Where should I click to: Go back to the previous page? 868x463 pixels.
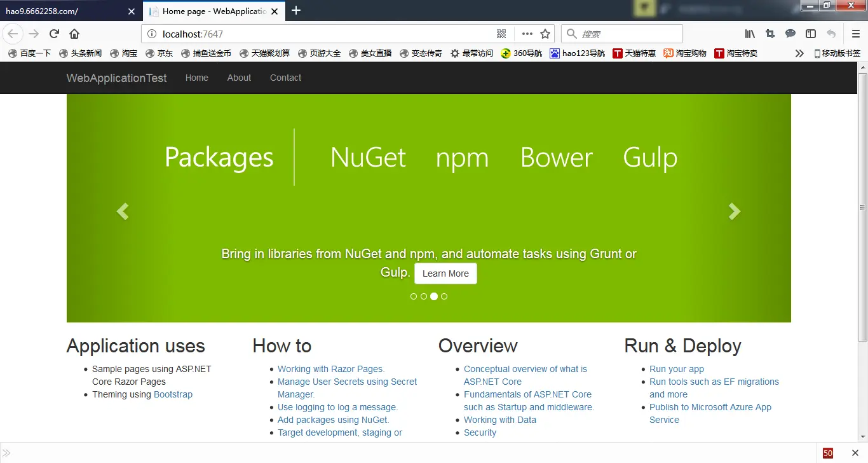(13, 34)
